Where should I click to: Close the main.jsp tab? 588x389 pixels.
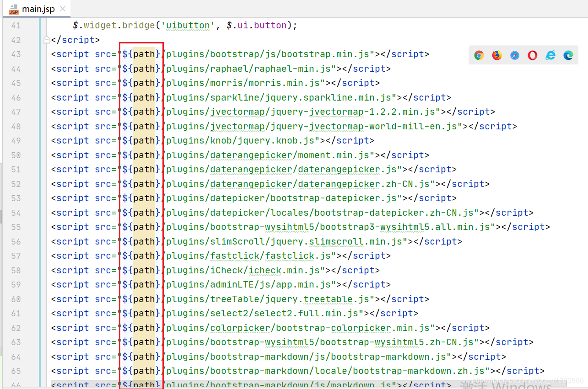[63, 9]
